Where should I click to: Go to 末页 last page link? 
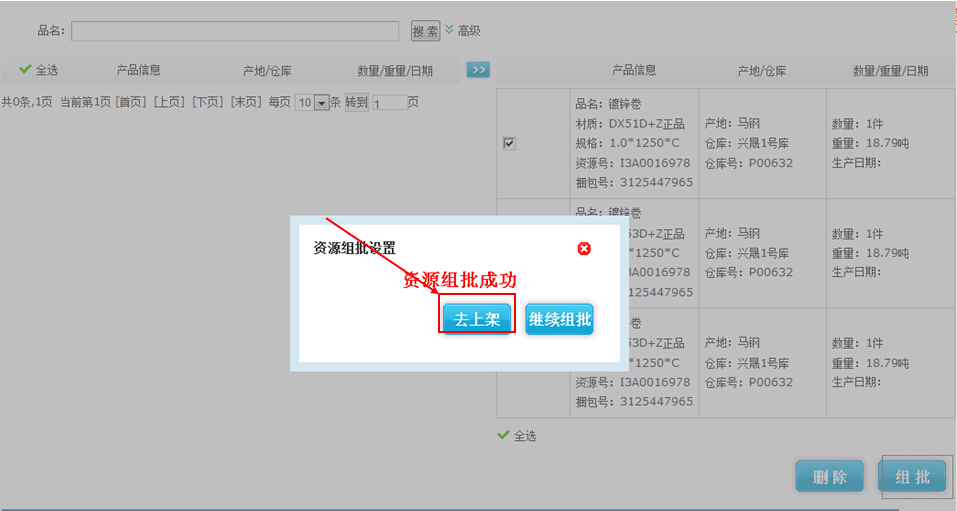click(246, 102)
